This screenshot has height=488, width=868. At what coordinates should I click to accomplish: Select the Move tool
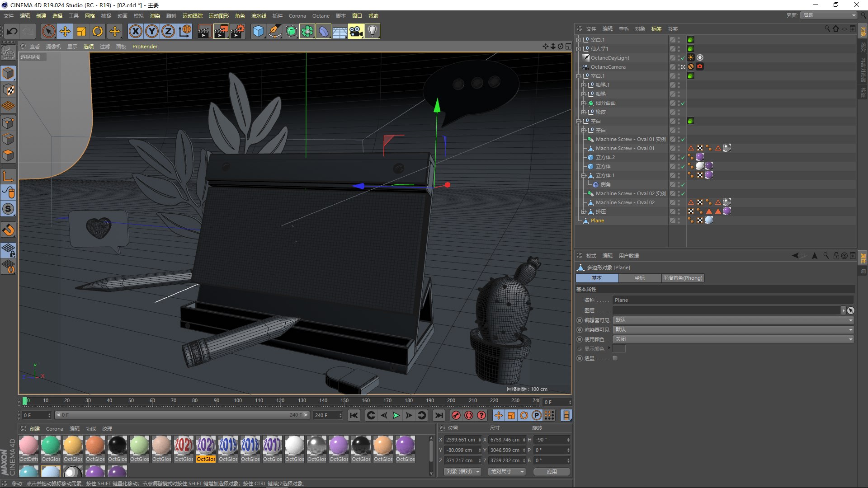[x=65, y=31]
